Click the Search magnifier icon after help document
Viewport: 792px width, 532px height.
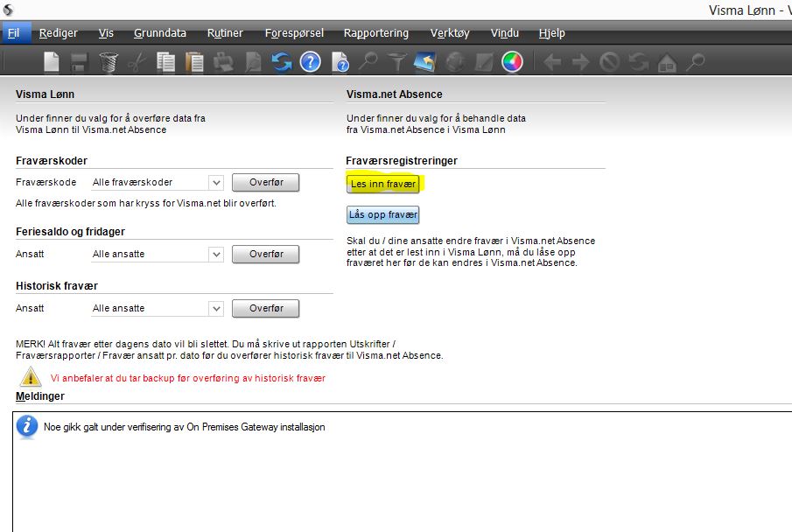coord(368,62)
